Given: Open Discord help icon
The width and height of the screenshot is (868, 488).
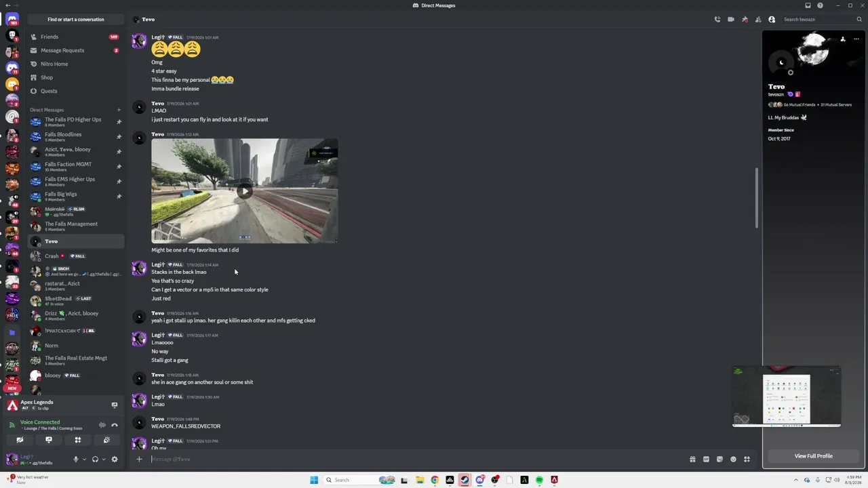Looking at the screenshot, I should coord(821,5).
